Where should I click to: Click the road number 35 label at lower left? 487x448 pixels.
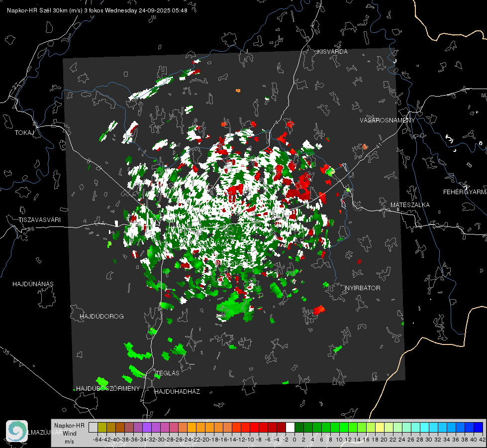[6, 352]
